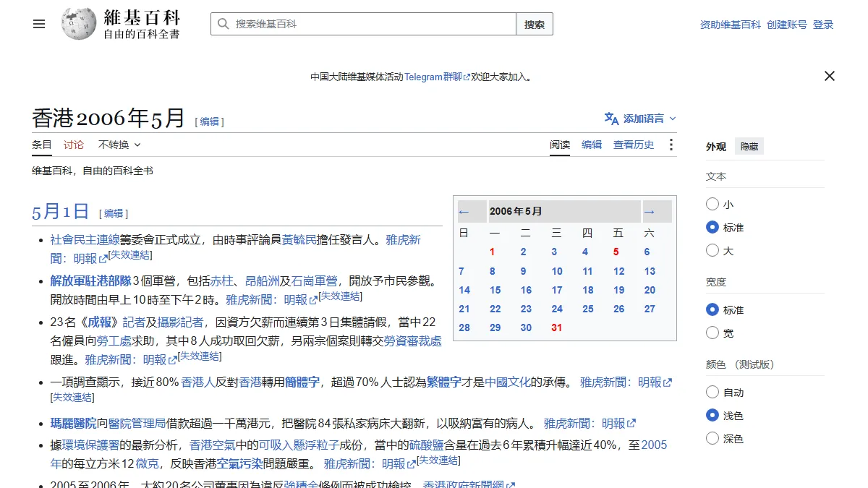Dismiss the Telegram banner with X

pos(830,76)
